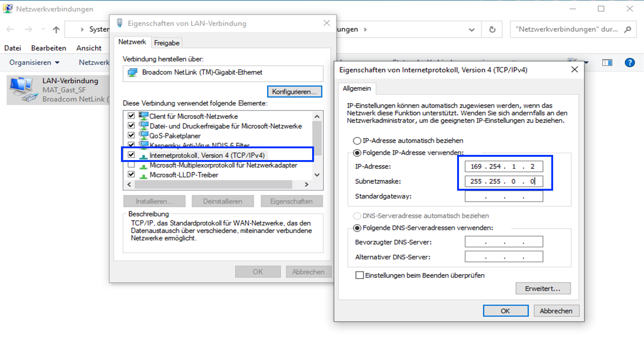Open the blue Help icon

click(629, 62)
